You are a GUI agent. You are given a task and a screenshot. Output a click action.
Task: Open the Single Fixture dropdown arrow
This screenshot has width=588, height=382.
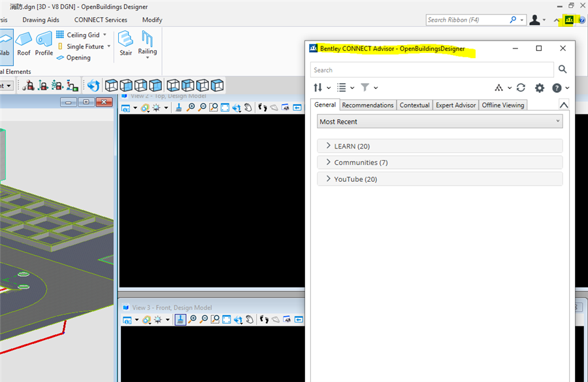coord(108,46)
